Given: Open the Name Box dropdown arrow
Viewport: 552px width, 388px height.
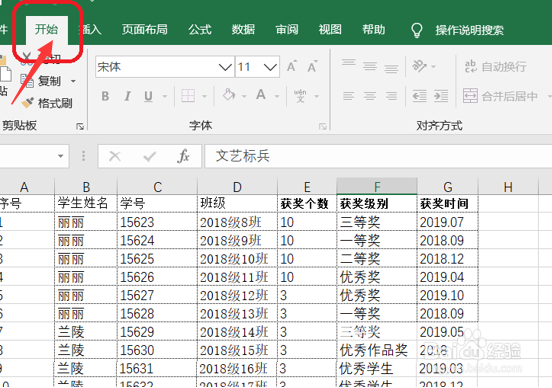Looking at the screenshot, I should click(61, 156).
